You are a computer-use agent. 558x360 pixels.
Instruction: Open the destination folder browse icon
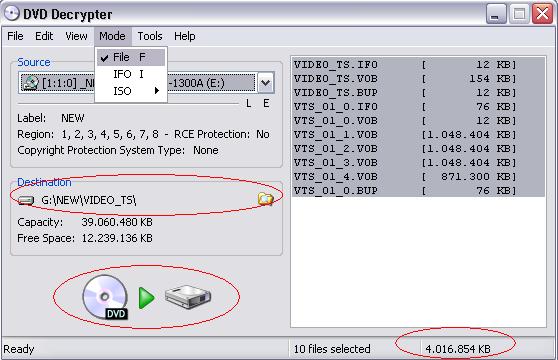266,199
